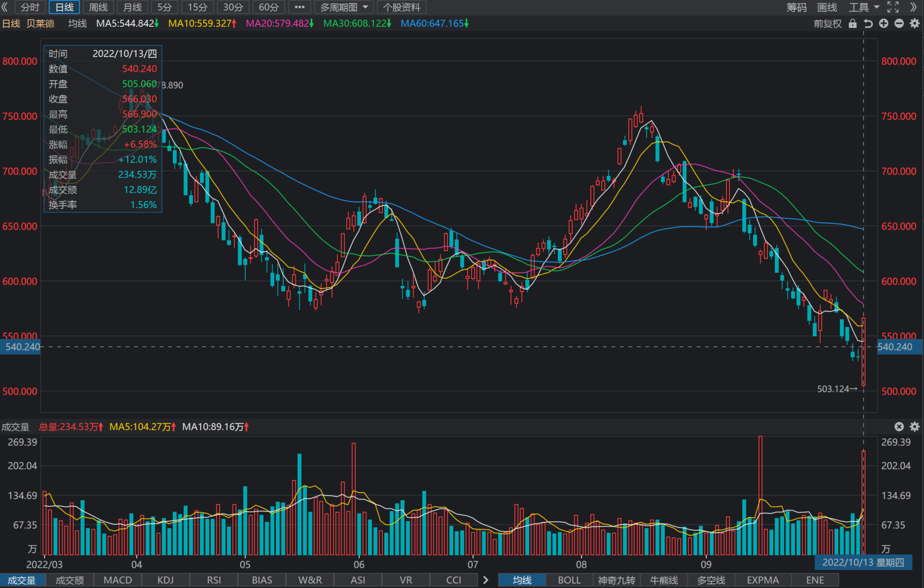Click the 成交量 sub-chart title label
Viewport: 924px width, 588px height.
pos(15,427)
